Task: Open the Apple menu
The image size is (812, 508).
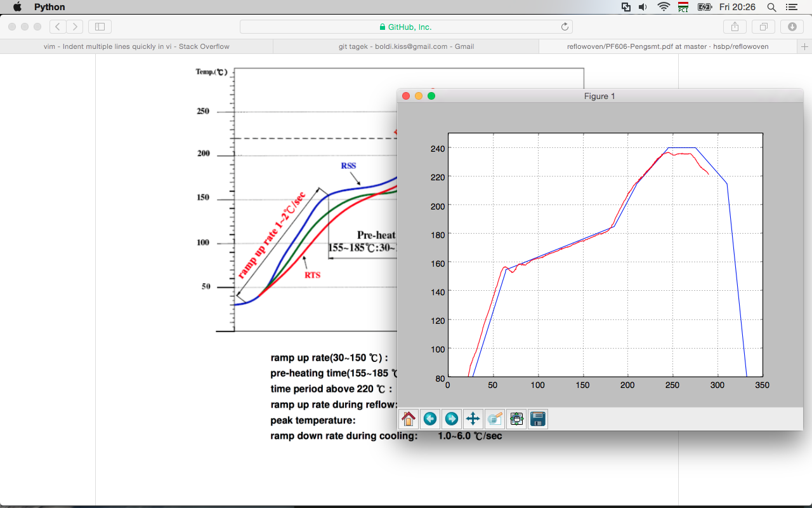Action: click(17, 7)
